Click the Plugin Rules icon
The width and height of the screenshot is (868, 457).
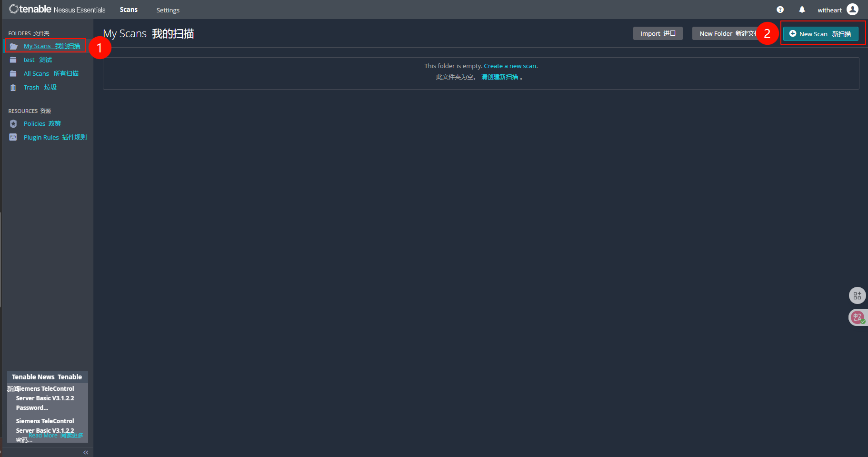pyautogui.click(x=13, y=137)
